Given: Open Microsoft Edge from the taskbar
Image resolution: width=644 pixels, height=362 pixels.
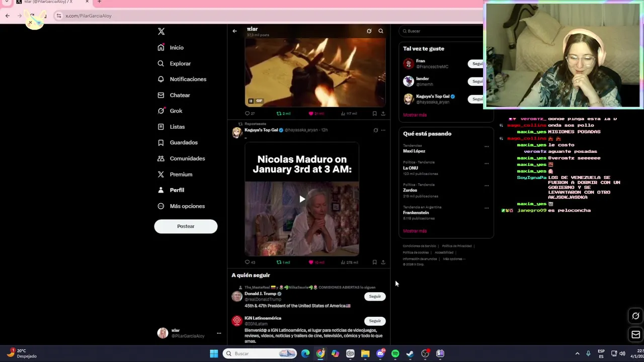Looking at the screenshot, I should tap(305, 353).
